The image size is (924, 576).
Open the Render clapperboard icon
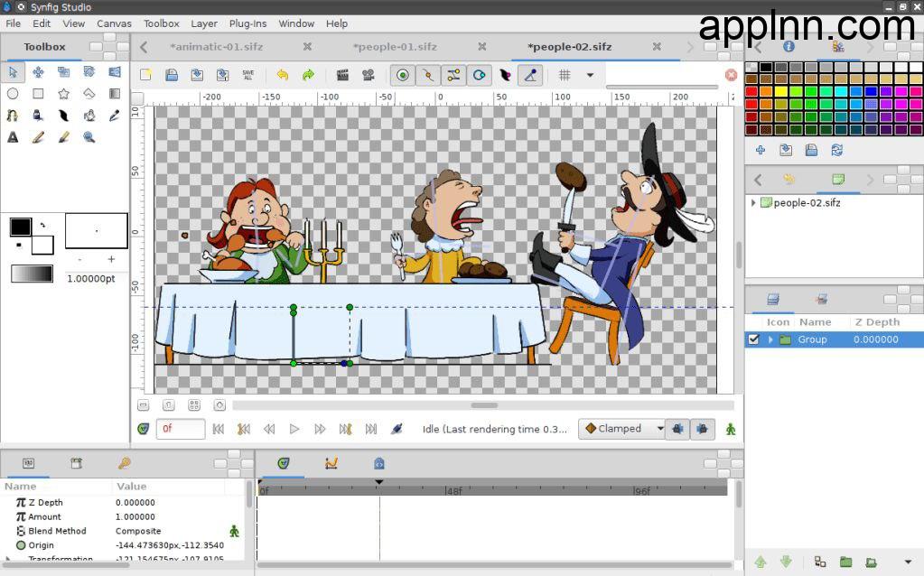pos(342,75)
